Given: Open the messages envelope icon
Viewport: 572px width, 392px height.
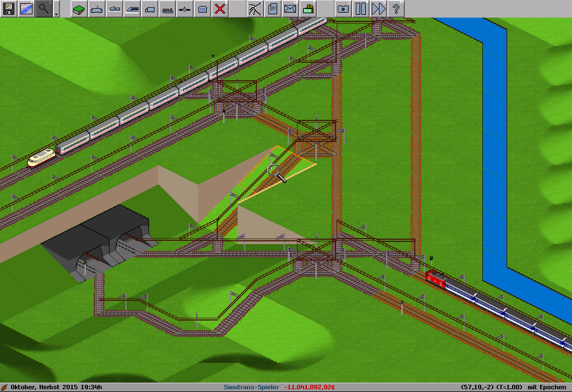Looking at the screenshot, I should [290, 9].
